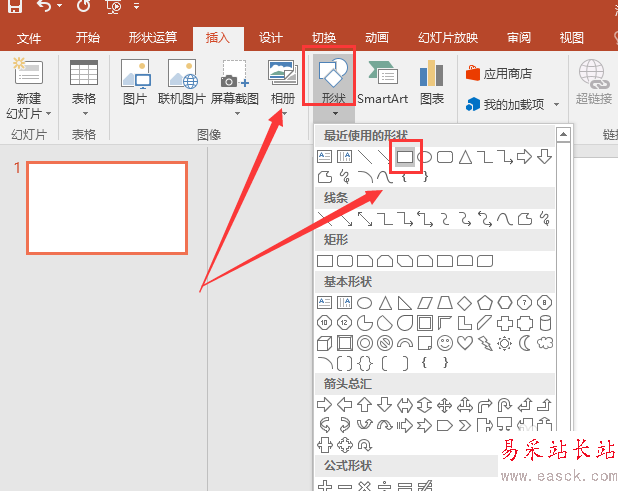
Task: Select the donut shape in 基本形状
Action: tap(365, 343)
